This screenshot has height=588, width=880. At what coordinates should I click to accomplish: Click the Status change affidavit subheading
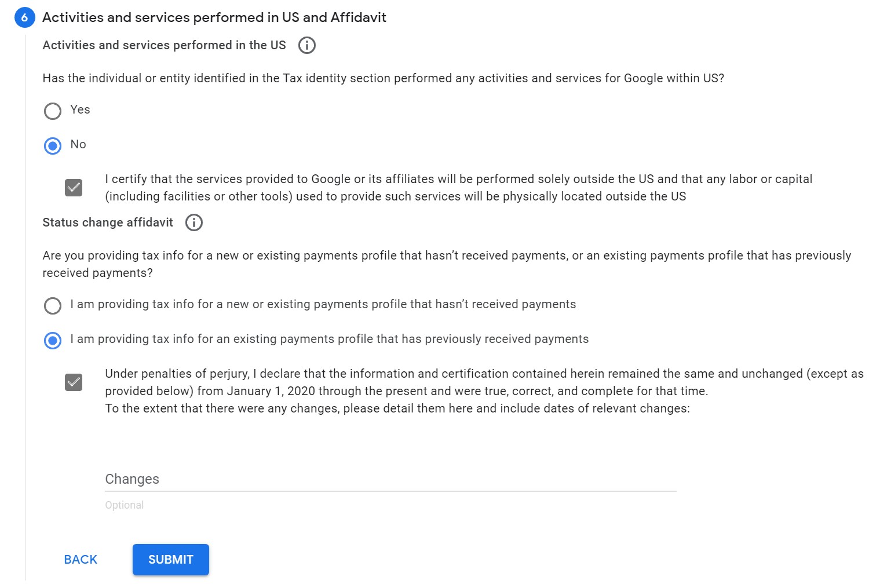coord(108,222)
